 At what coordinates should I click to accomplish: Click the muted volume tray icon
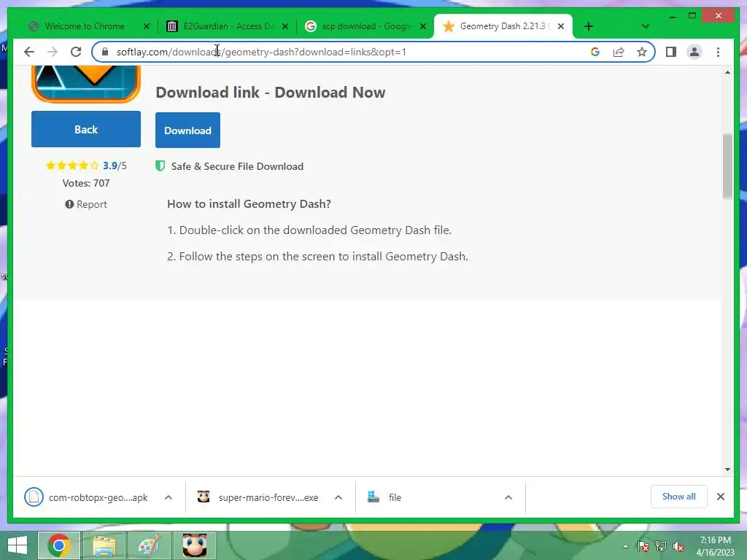coord(678,546)
